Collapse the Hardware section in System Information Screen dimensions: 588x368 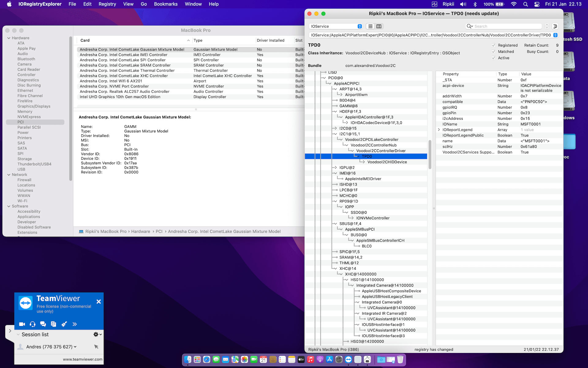[9, 38]
